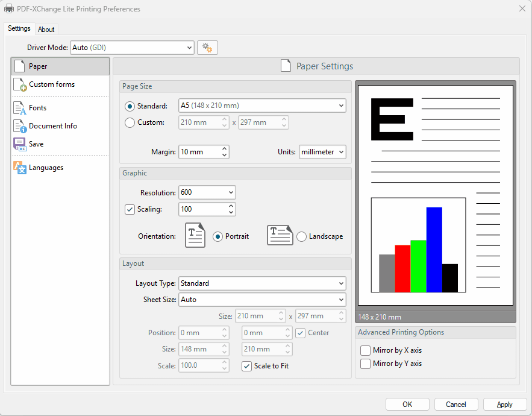Open the Driver Mode dropdown
Image resolution: width=532 pixels, height=416 pixels.
(132, 48)
